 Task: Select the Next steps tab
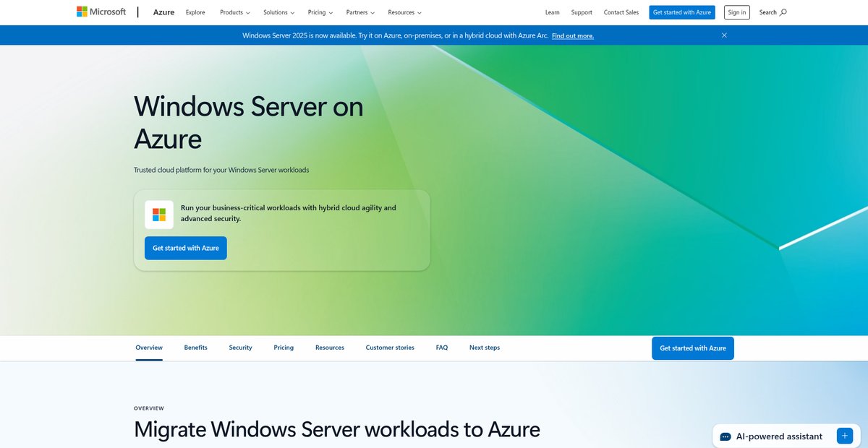[x=485, y=348]
